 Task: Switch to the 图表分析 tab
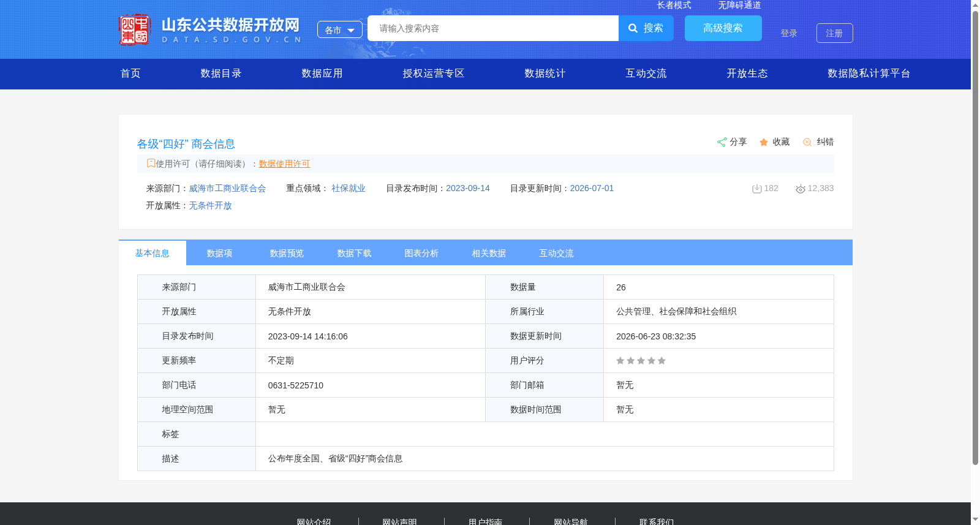422,253
